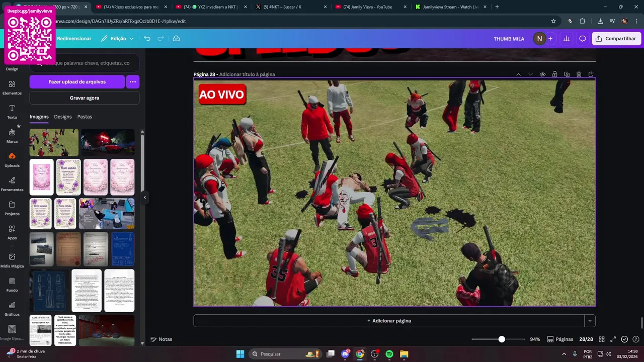This screenshot has width=644, height=362.
Task: Delete page 28 with trash icon
Action: point(579,74)
